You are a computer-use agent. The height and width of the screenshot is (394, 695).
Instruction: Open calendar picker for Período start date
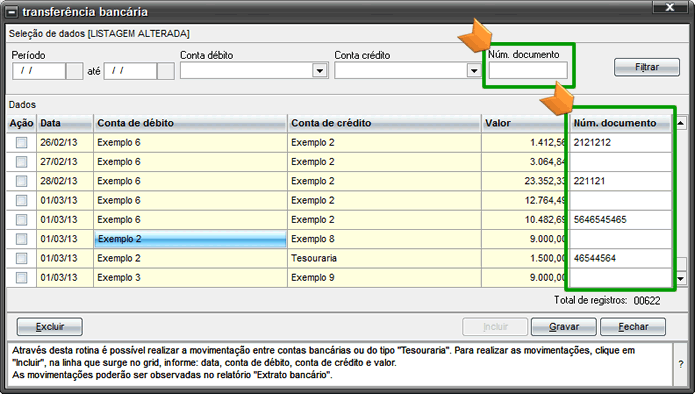[74, 71]
